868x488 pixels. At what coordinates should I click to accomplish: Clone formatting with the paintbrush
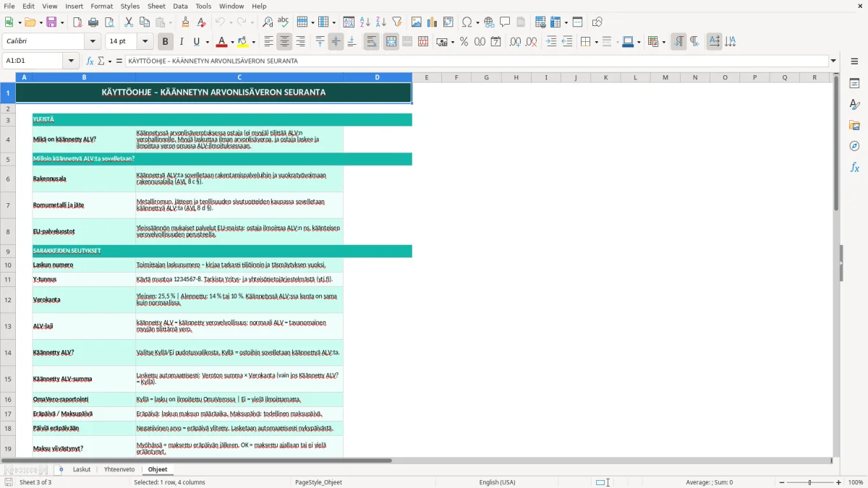pyautogui.click(x=185, y=22)
